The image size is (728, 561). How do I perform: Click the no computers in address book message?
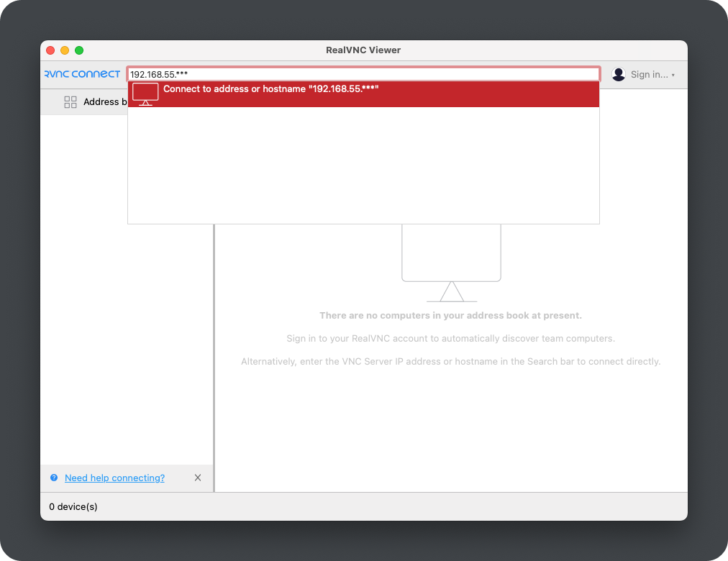(450, 316)
